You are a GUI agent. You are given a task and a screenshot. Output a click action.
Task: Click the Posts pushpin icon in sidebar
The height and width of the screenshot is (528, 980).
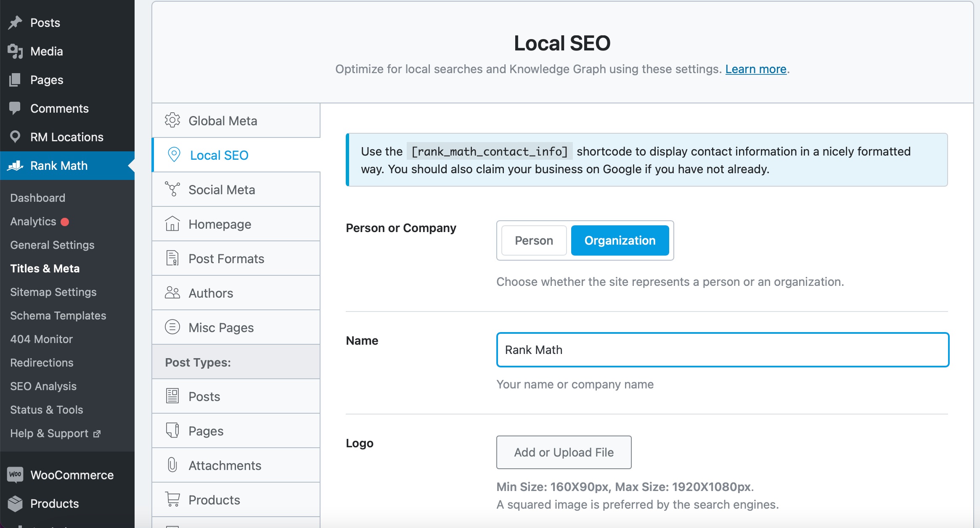tap(15, 23)
